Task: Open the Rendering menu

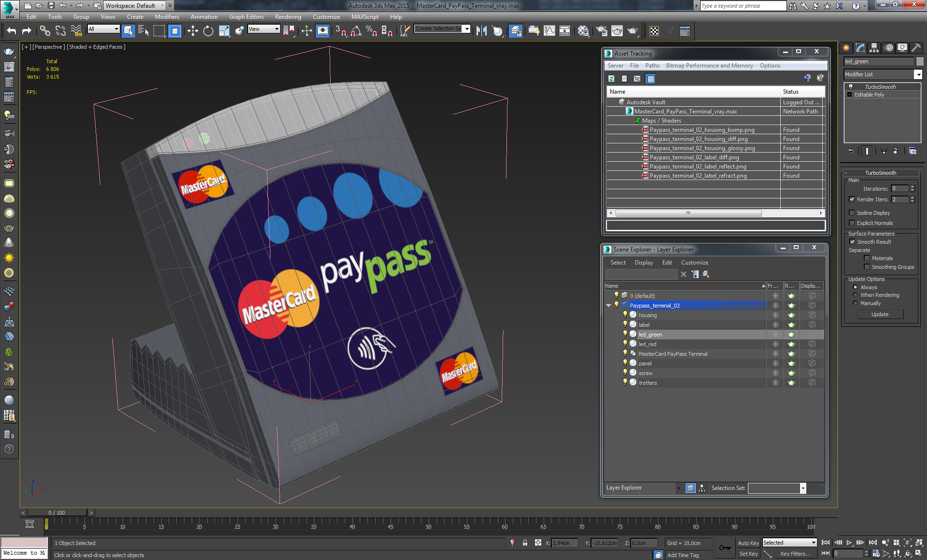Action: click(288, 17)
